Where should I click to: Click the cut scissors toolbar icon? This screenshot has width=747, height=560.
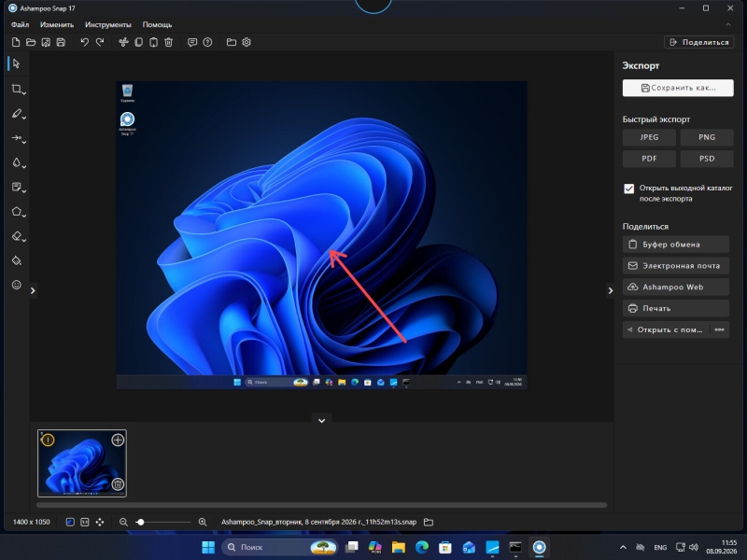(123, 42)
